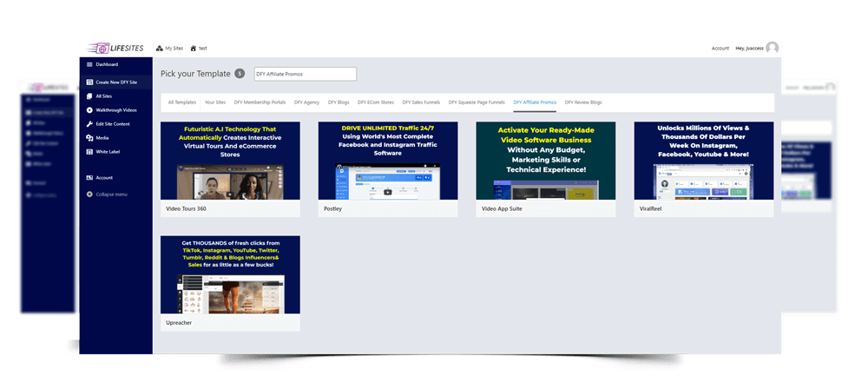Viewport: 868px width, 389px height.
Task: Select the DFY Affiliate Promos tab
Action: 535,102
